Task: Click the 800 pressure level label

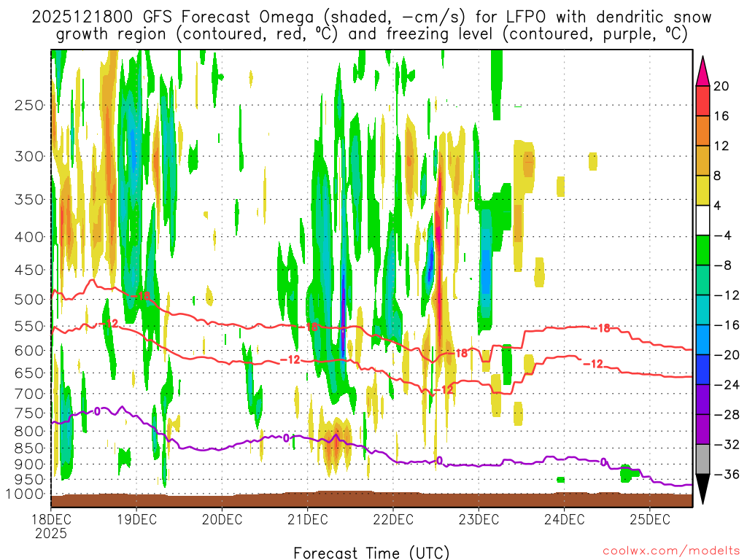Action: (x=29, y=432)
